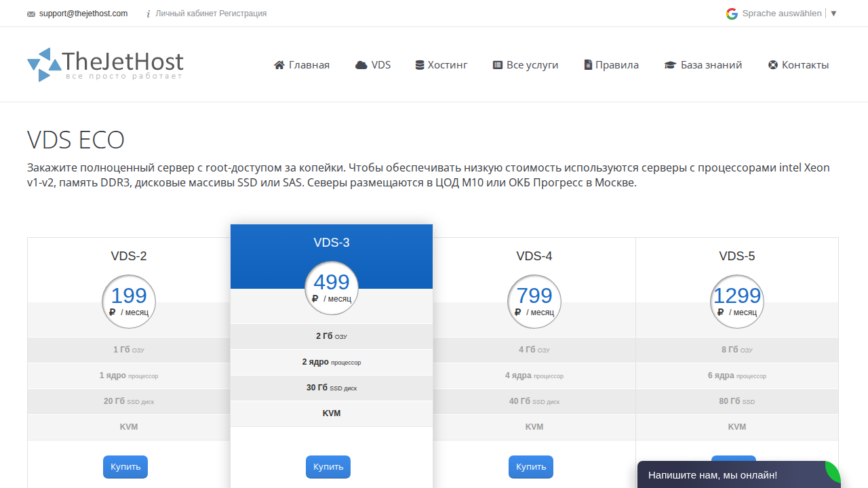The image size is (868, 488).
Task: Expand language list using the triangle arrow
Action: 833,14
